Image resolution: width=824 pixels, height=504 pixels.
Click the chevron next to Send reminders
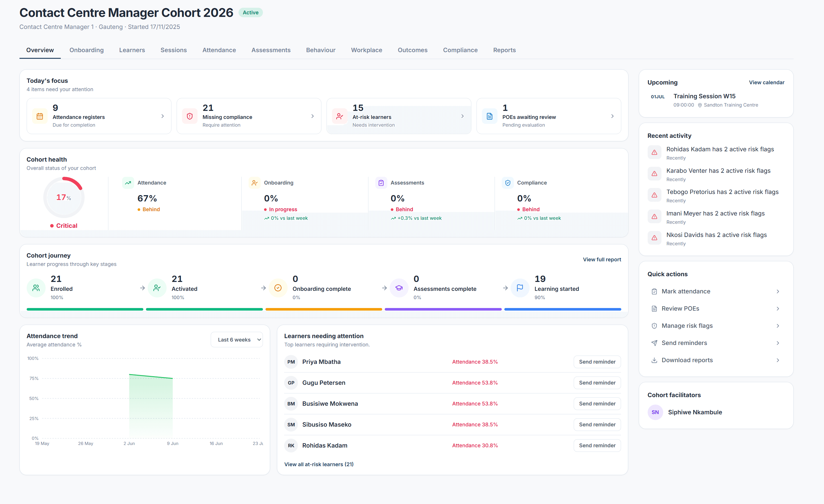(x=778, y=343)
